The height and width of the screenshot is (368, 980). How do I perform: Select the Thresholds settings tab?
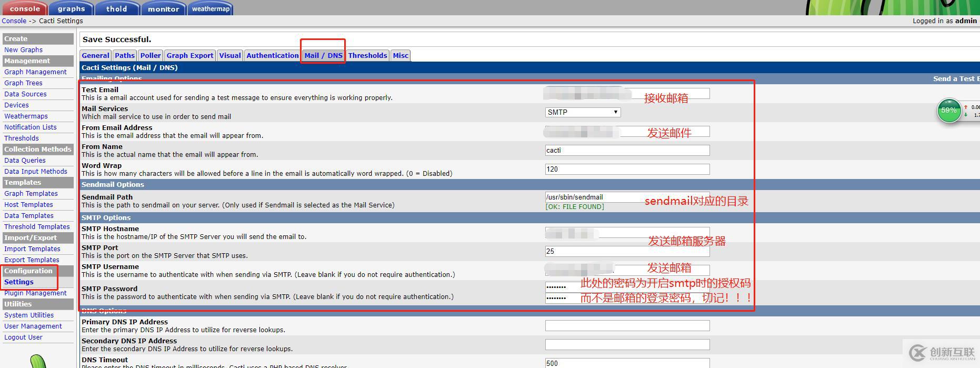click(x=367, y=55)
